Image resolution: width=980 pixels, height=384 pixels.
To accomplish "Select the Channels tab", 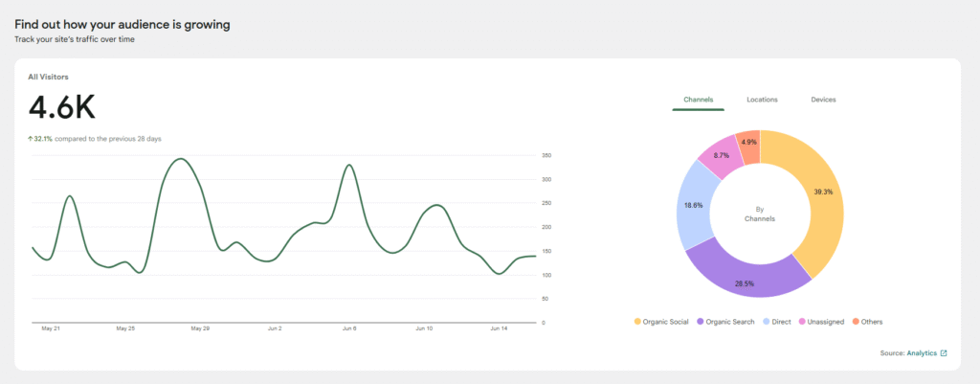I will (x=698, y=100).
